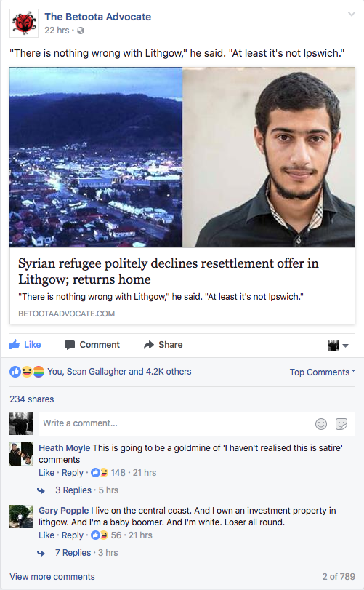Screen dimensions: 364x590
Task: Click the reaction emoji icons summary
Action: tap(27, 372)
